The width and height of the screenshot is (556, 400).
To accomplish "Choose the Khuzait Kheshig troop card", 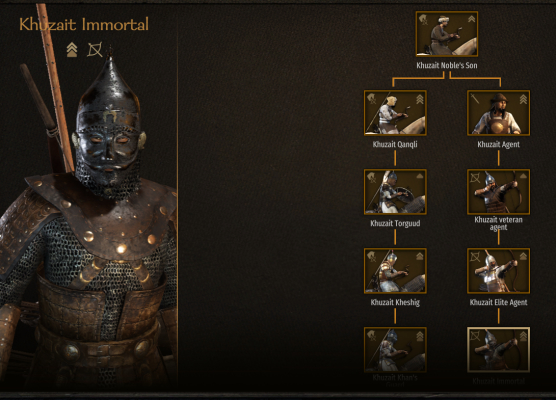I will pyautogui.click(x=395, y=271).
